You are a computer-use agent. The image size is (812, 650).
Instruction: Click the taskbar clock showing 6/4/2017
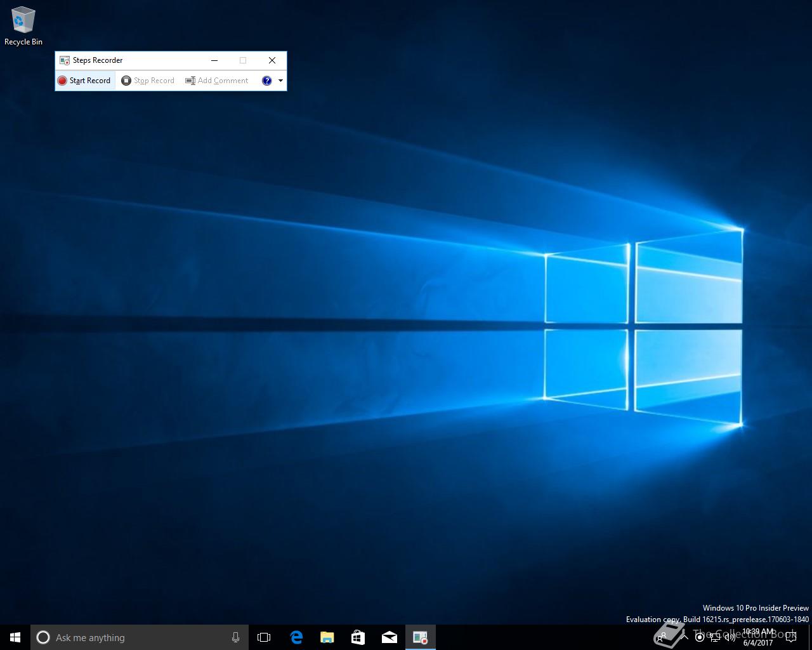758,637
